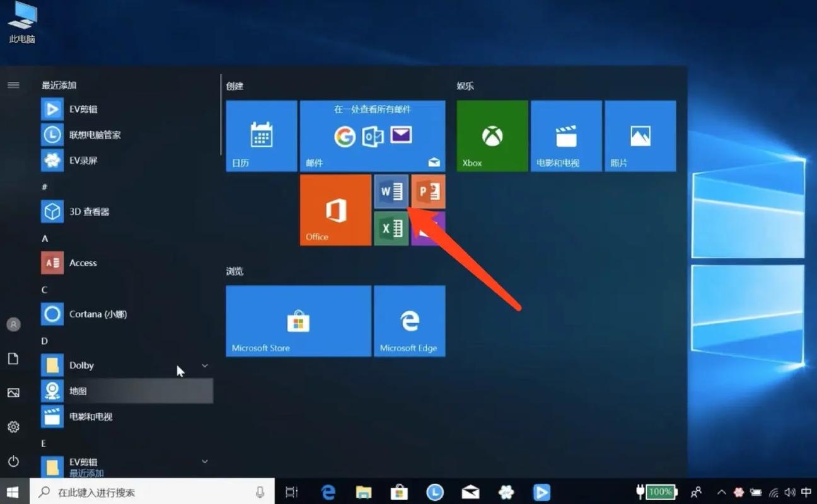Open the Excel tile
Screen dimensions: 817x504
tap(391, 229)
